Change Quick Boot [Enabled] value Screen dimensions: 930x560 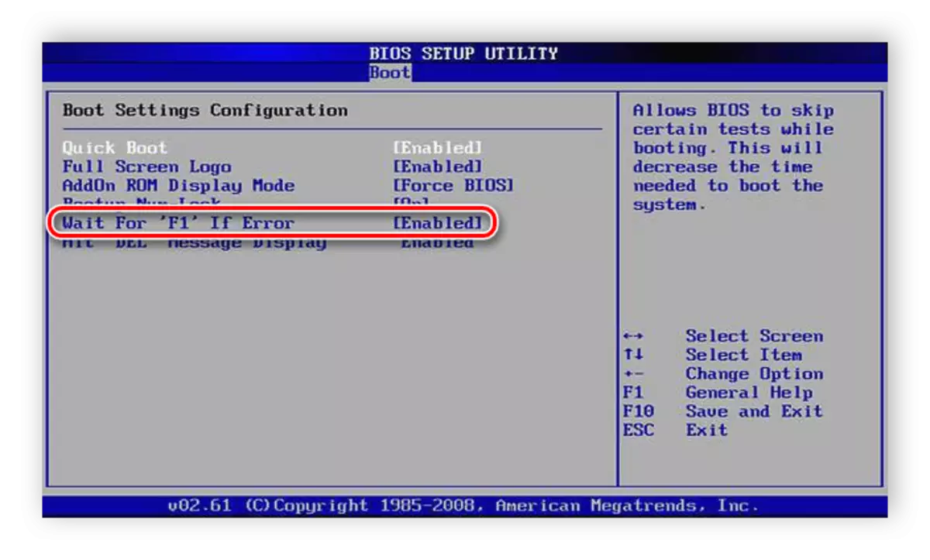click(x=438, y=148)
